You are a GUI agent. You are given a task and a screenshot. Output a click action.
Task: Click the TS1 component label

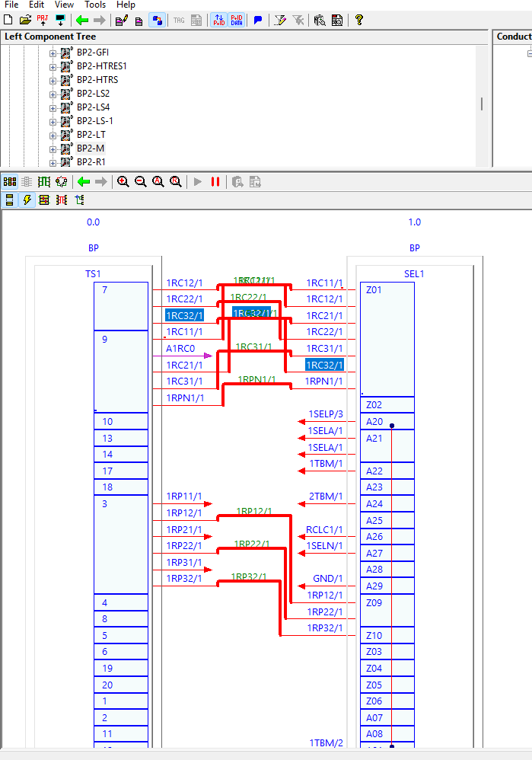point(93,274)
